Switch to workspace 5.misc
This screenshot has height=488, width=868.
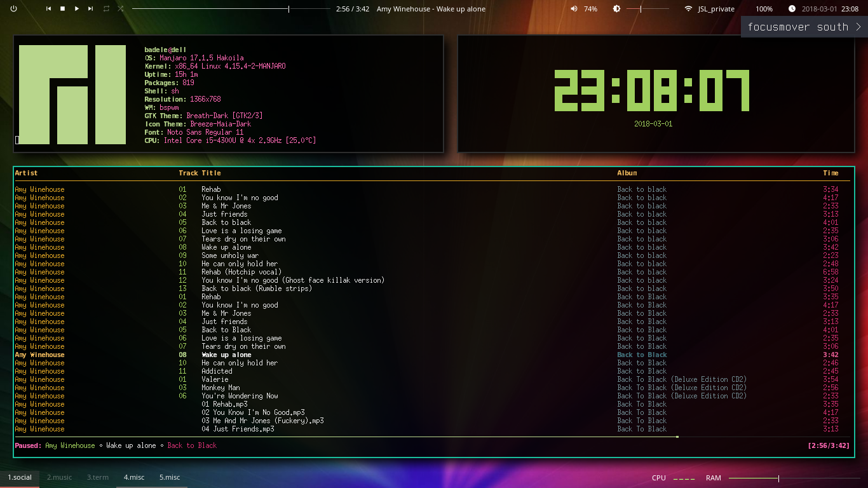point(170,477)
